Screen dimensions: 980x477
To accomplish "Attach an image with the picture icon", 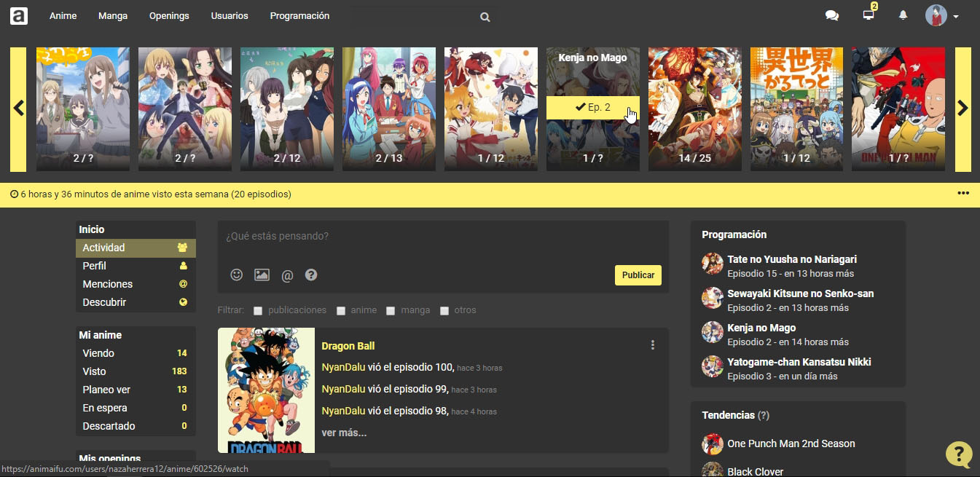I will pos(262,275).
